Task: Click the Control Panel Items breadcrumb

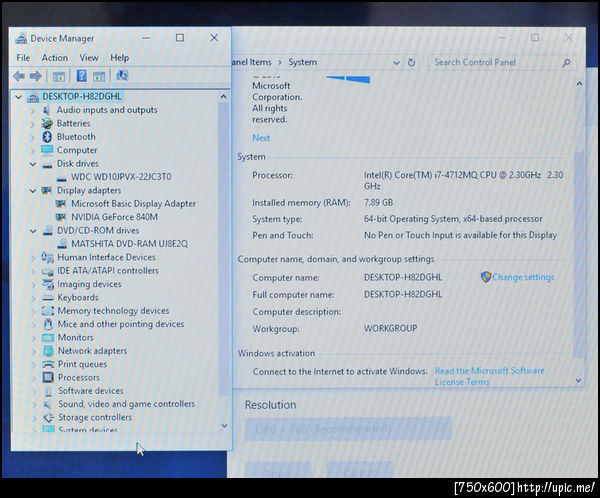Action: tap(252, 62)
